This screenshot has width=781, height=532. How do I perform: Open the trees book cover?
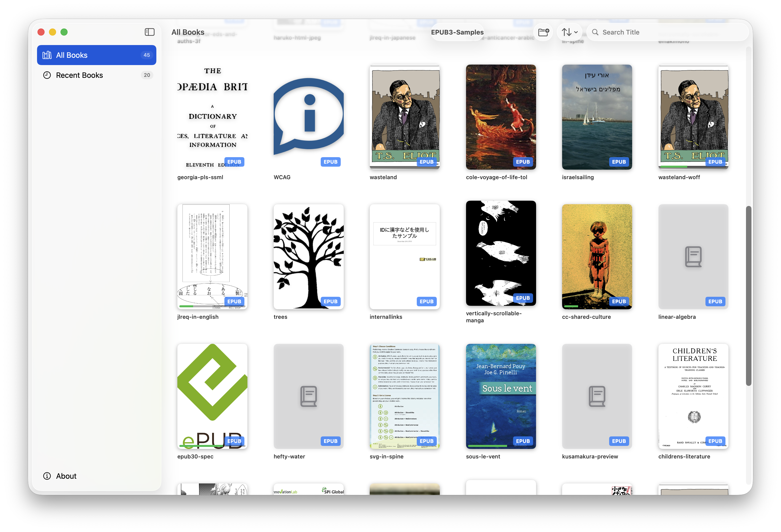coord(308,257)
